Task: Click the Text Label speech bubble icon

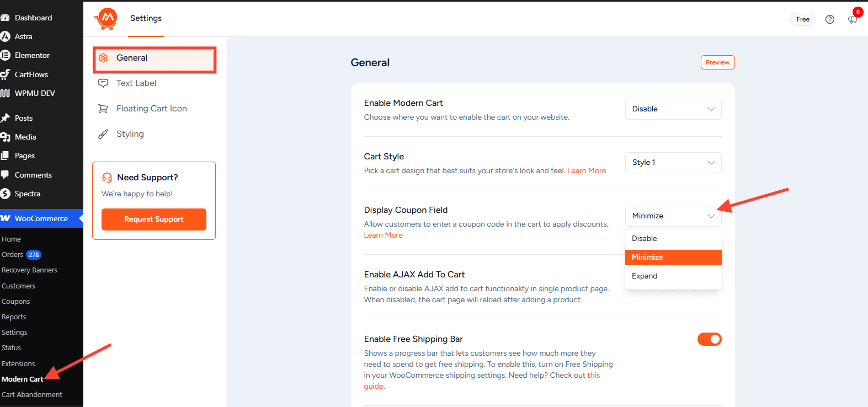Action: (103, 83)
